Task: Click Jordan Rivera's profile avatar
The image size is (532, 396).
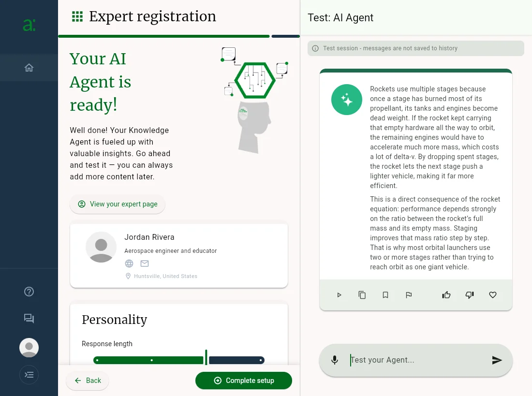Action: (101, 247)
